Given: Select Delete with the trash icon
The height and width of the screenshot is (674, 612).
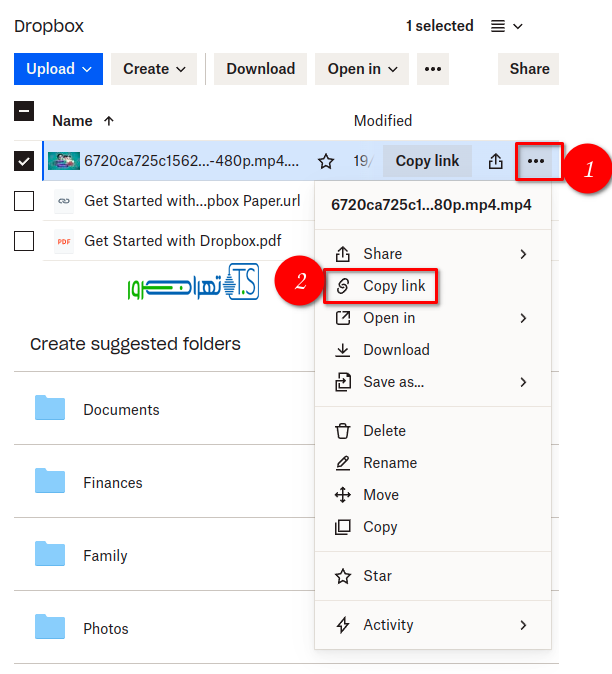Looking at the screenshot, I should 384,431.
